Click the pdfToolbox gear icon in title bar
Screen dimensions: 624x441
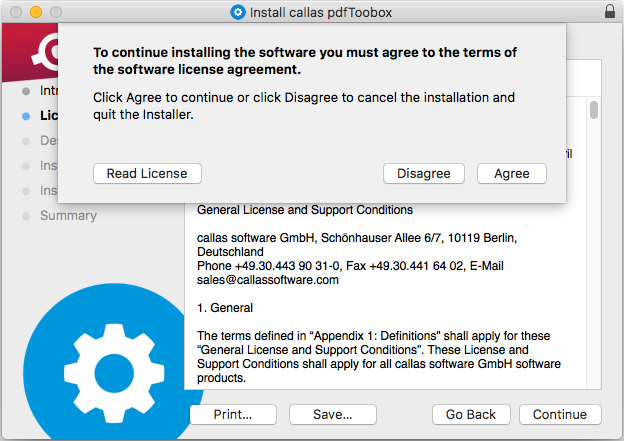[238, 12]
